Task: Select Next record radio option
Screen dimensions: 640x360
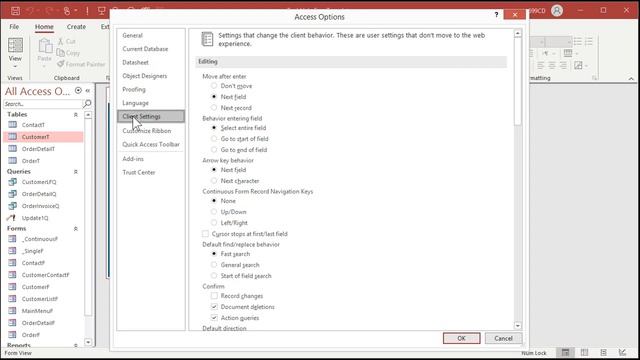Action: pyautogui.click(x=214, y=108)
